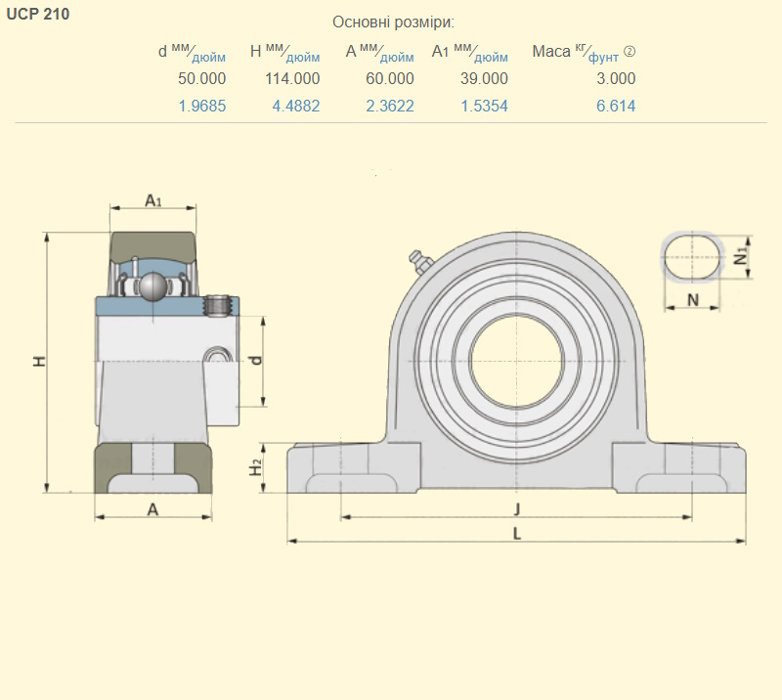
Task: Select the UCP 210 title
Action: (38, 15)
